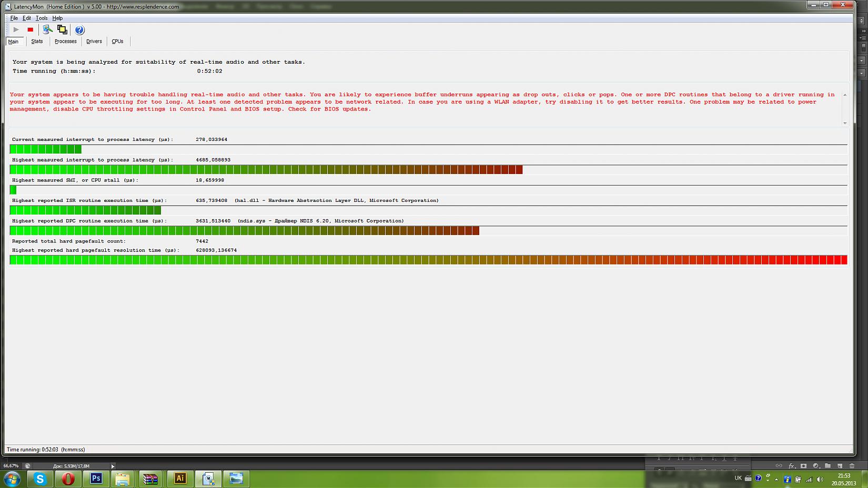Click the highest DPC routine execution time bar
868x488 pixels.
245,231
